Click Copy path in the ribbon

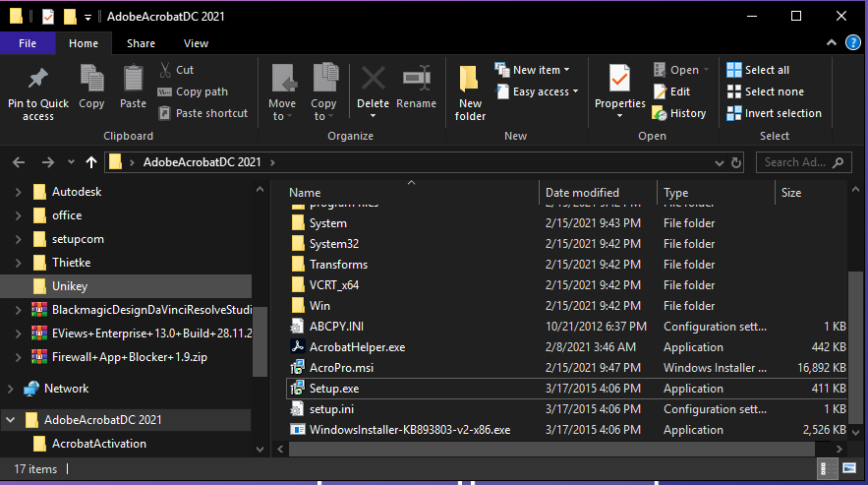pyautogui.click(x=193, y=91)
